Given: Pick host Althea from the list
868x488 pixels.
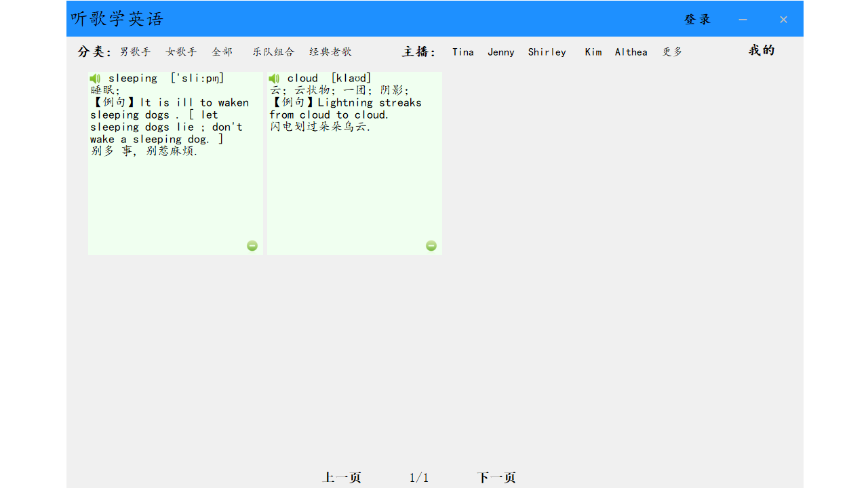Looking at the screenshot, I should tap(631, 52).
